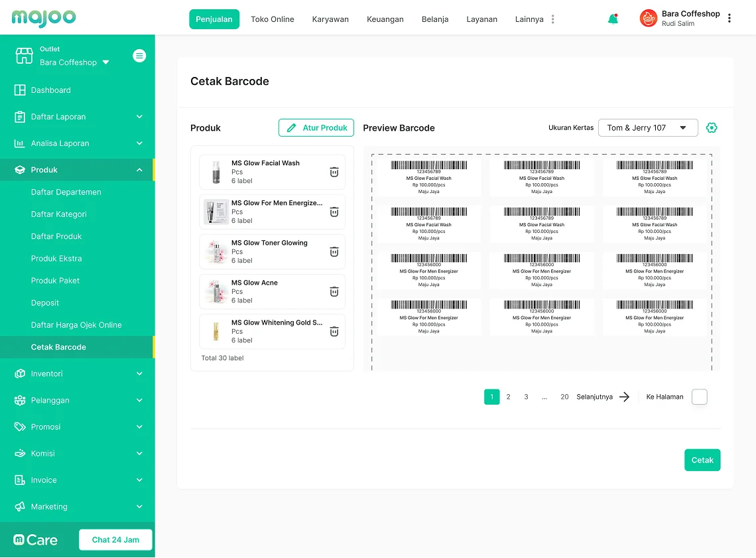Open more options next to Lainnya
Screen dimensions: 756x558
pos(552,19)
